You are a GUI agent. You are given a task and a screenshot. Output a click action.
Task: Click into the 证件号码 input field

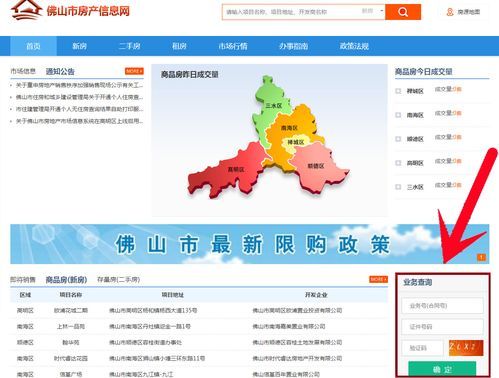point(442,327)
